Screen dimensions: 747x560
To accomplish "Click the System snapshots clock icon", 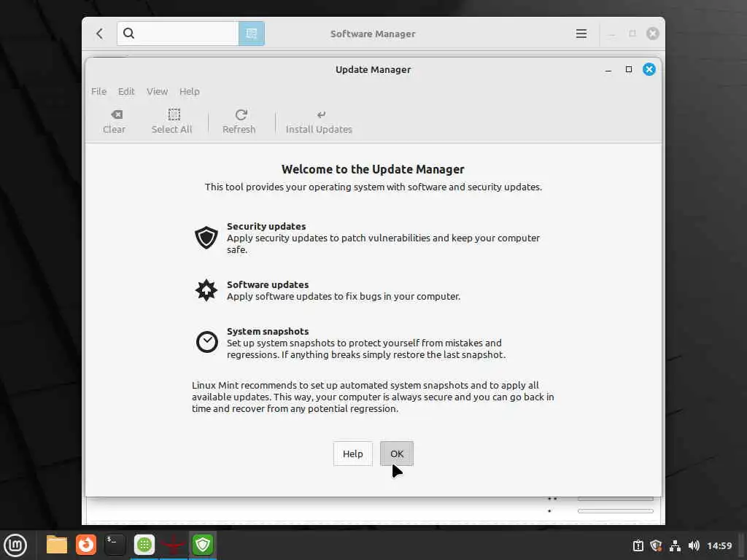I will [206, 342].
